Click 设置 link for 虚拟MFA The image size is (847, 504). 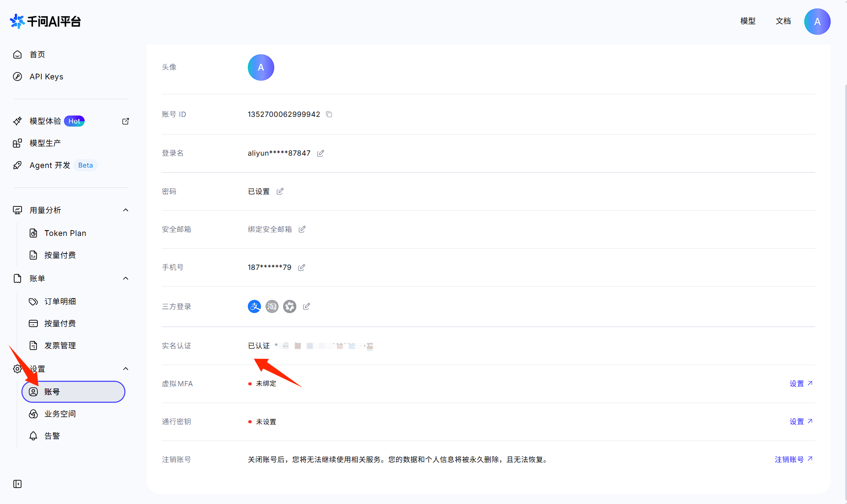(801, 384)
